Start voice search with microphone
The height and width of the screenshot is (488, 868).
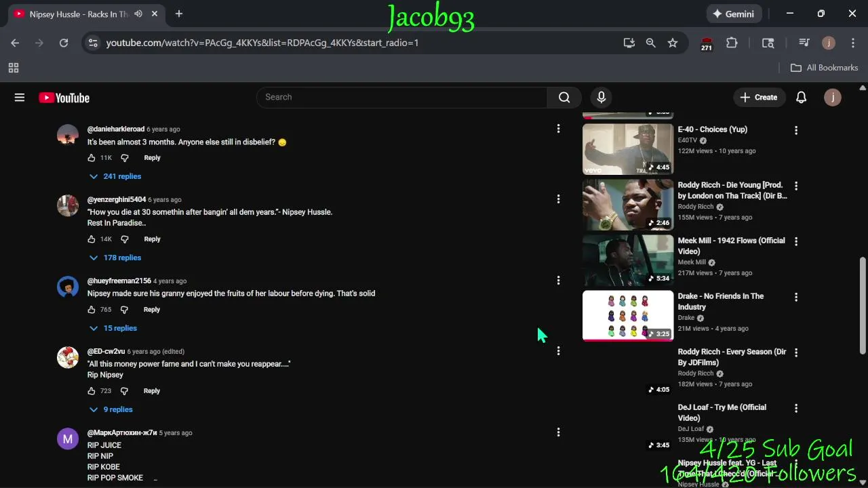click(x=601, y=98)
